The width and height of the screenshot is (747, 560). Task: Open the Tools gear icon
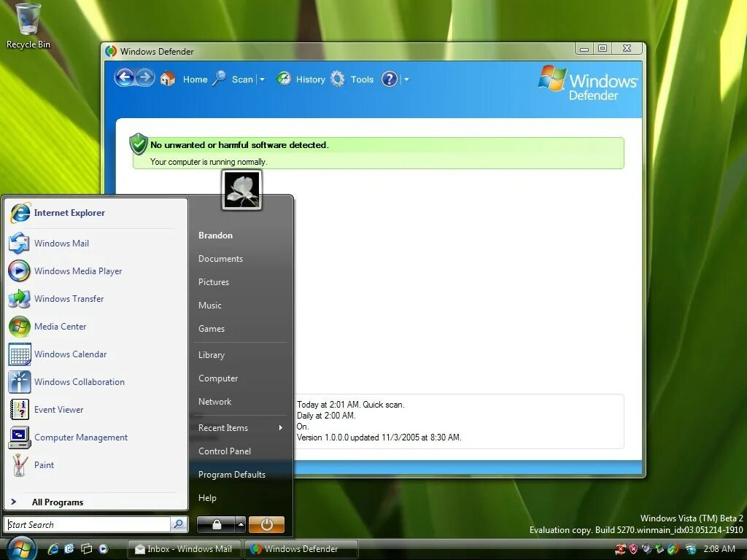coord(338,78)
